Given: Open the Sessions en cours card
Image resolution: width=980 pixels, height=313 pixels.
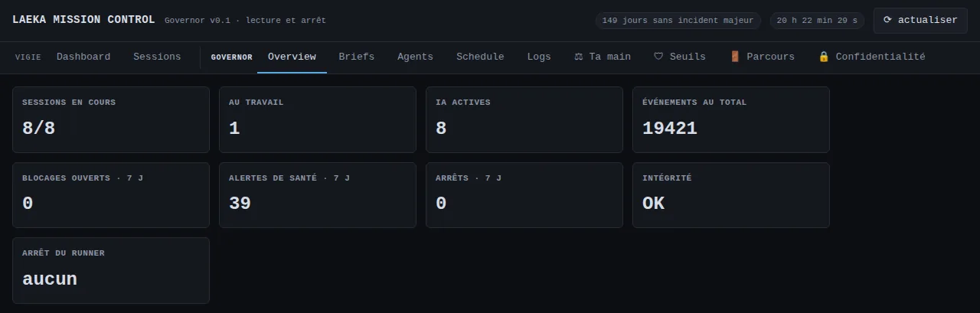Looking at the screenshot, I should click(x=111, y=119).
